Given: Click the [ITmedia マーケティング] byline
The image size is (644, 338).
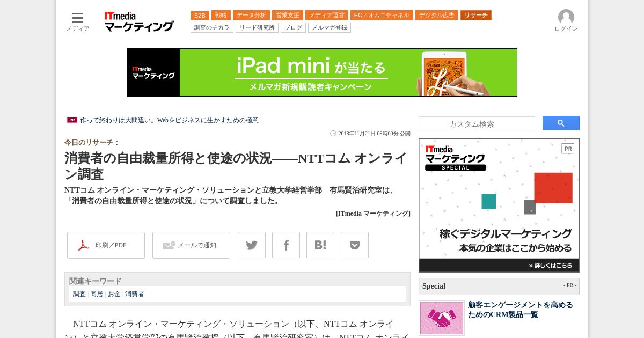Looking at the screenshot, I should pos(373,214).
